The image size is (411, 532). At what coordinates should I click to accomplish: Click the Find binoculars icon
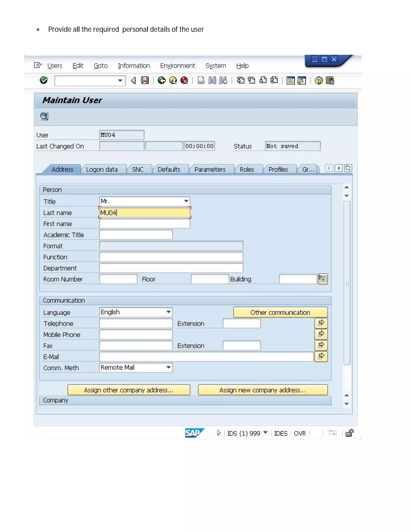212,80
